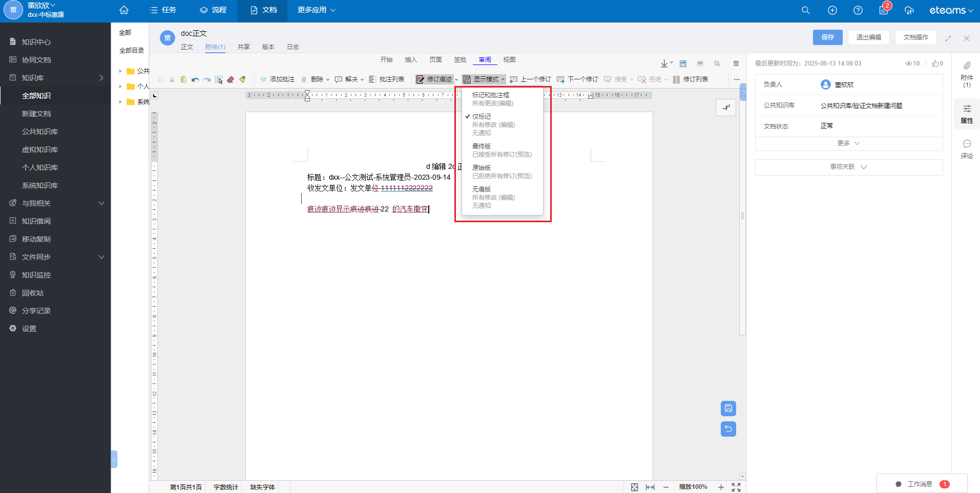The width and height of the screenshot is (980, 493).
Task: Switch to the 页面 ribbon tab
Action: click(435, 60)
